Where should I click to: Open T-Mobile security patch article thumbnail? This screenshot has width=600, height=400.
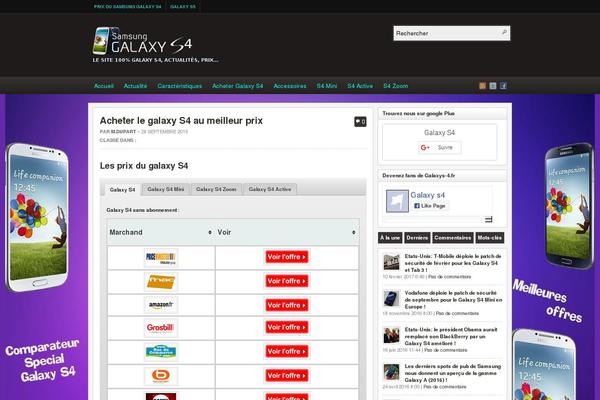point(391,262)
